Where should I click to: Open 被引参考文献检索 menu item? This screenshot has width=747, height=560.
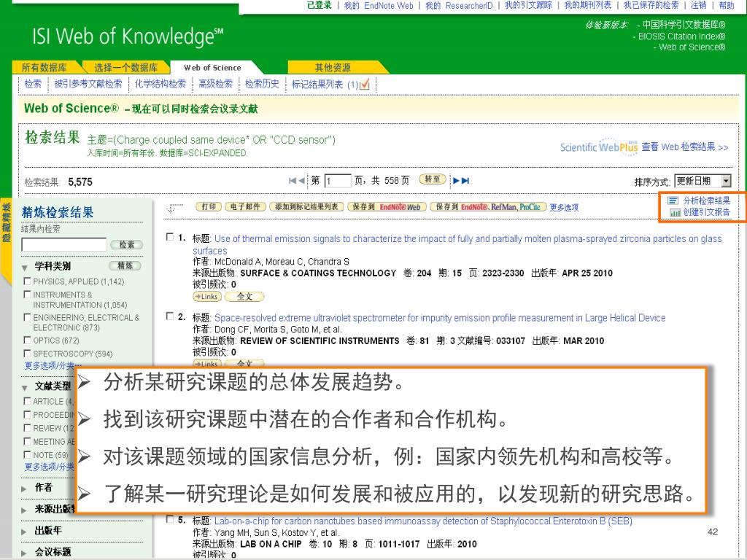[88, 85]
